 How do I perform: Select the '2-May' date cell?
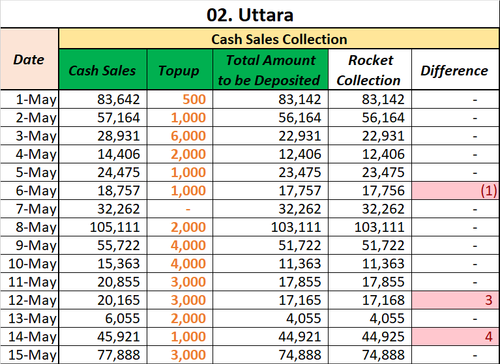click(29, 118)
